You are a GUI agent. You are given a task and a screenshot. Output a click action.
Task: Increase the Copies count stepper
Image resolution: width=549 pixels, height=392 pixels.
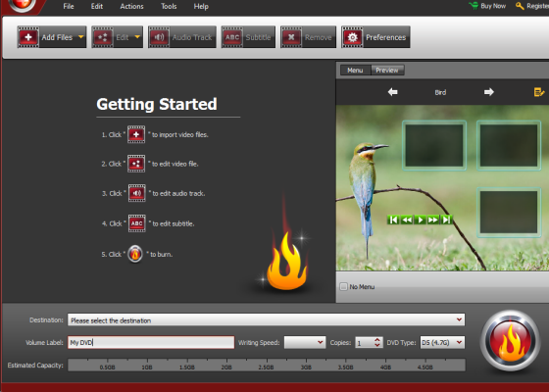pyautogui.click(x=377, y=339)
